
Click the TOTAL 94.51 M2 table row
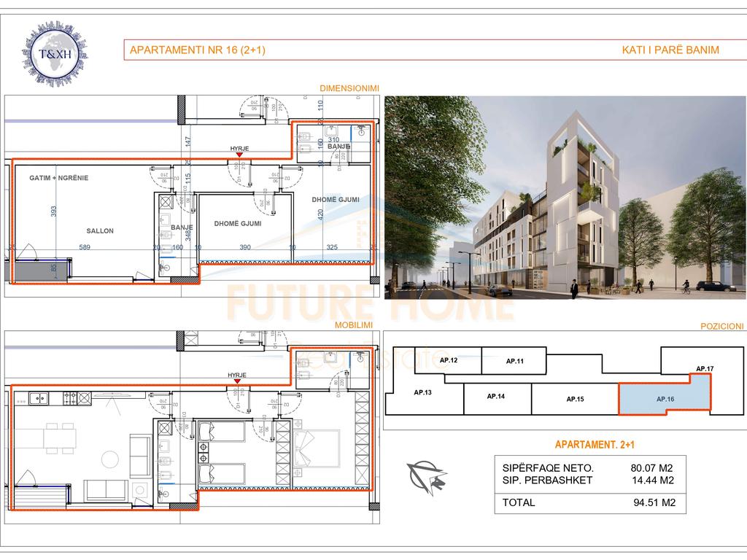590,502
